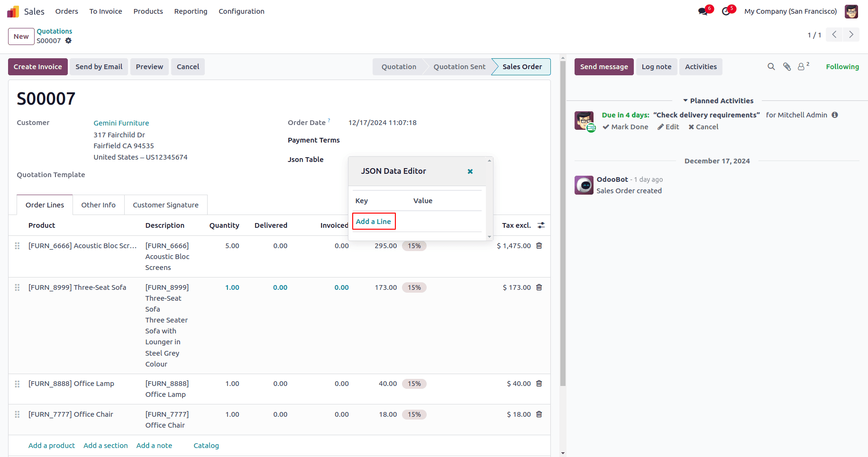Open the conversations messages icon
Viewport: 868px width, 457px height.
click(703, 11)
